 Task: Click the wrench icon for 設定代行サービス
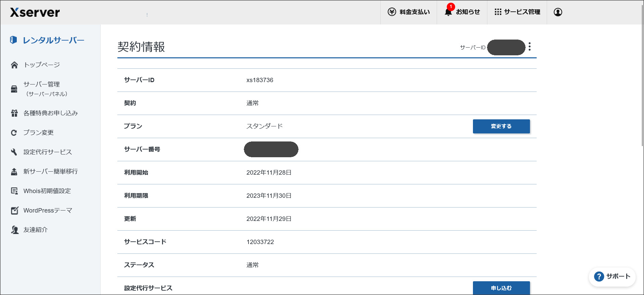(14, 152)
